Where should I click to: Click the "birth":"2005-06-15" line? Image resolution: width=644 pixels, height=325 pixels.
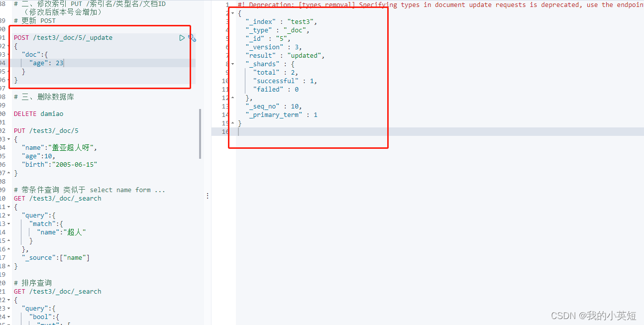coord(60,165)
